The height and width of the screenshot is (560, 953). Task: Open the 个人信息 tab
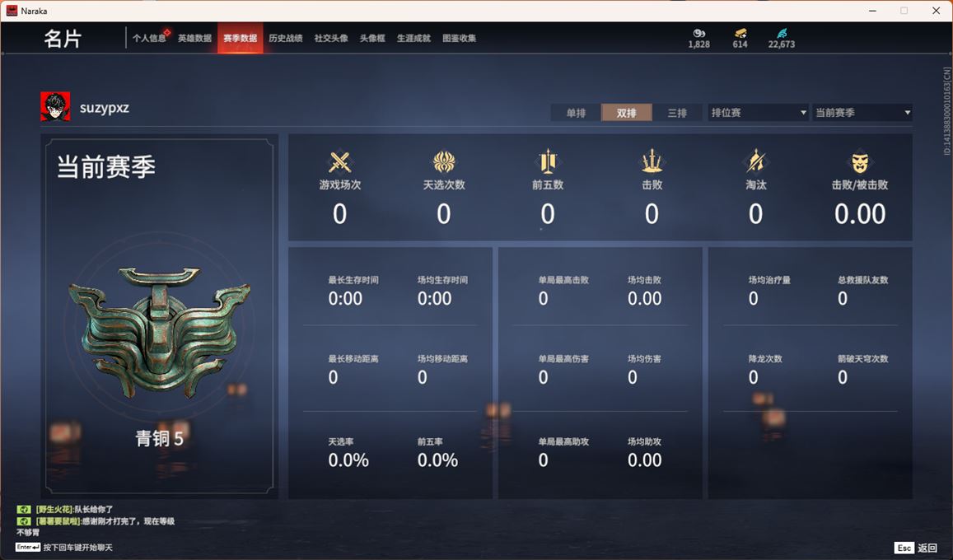click(x=150, y=38)
